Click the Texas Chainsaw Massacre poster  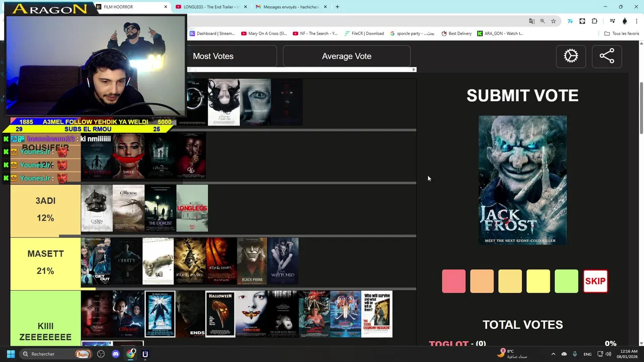pos(377,314)
